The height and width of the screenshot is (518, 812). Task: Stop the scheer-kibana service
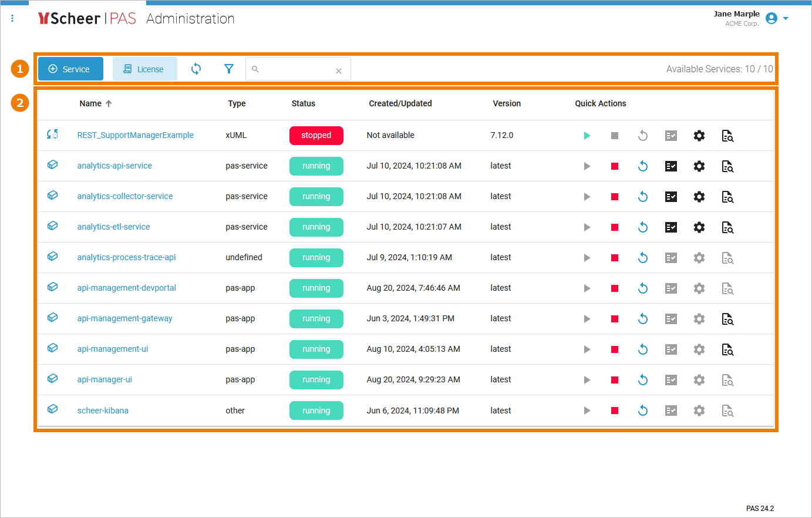coord(615,411)
